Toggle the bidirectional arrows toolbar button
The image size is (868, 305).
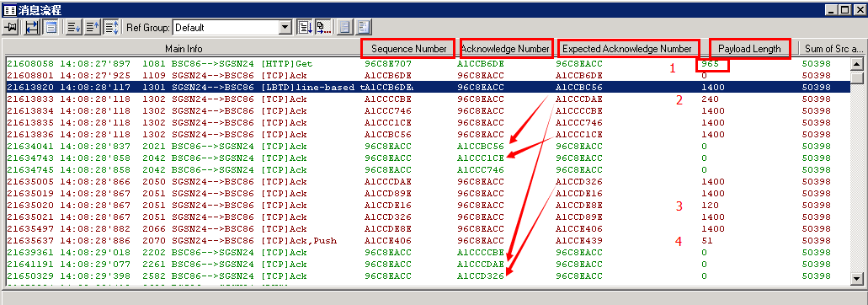pos(31,27)
